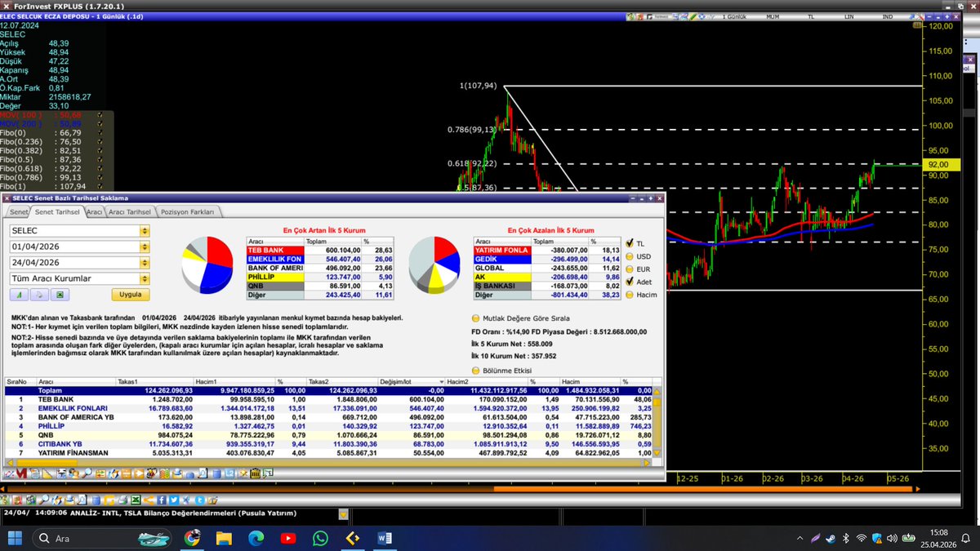Open the MUM chart type selector

773,16
